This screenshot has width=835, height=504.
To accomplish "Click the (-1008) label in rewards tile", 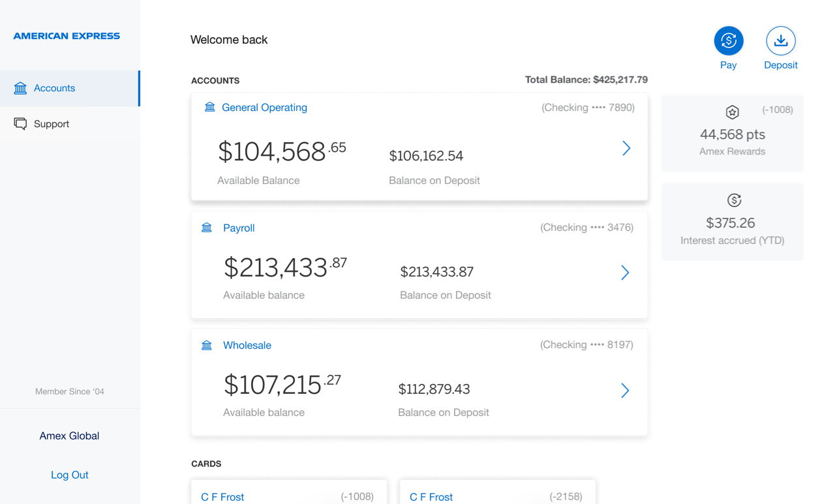I will pyautogui.click(x=778, y=110).
